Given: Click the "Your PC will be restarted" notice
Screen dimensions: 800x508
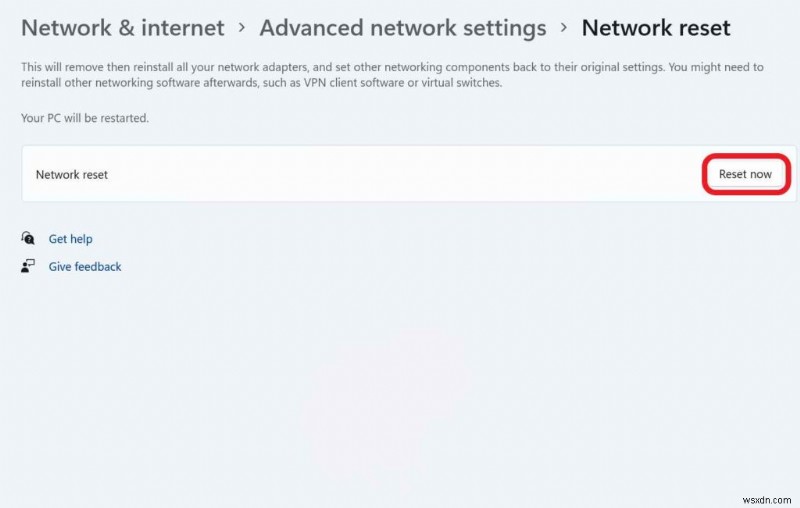Looking at the screenshot, I should coord(85,118).
